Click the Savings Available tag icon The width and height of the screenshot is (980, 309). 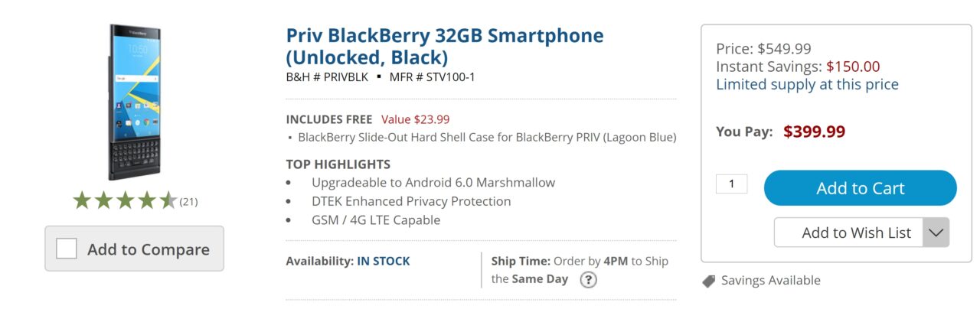point(709,281)
